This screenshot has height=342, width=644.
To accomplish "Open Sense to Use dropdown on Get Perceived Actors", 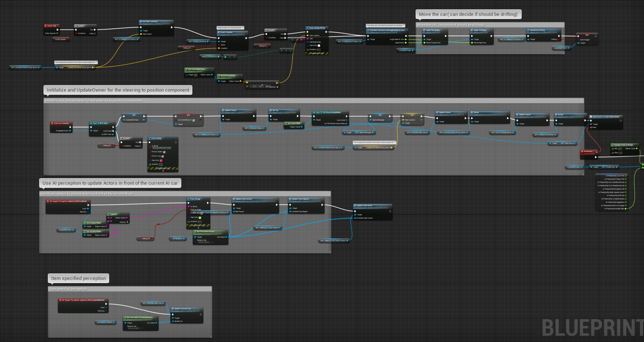I will coord(204,242).
